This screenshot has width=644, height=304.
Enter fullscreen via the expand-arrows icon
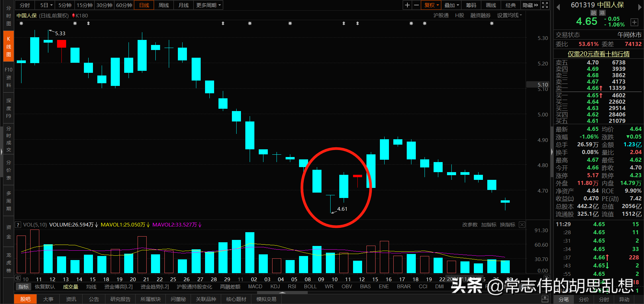coord(545,5)
